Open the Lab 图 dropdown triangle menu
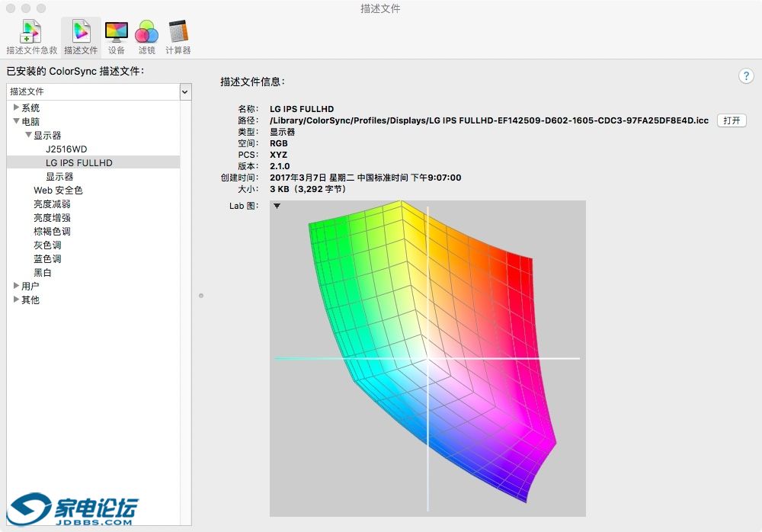Image resolution: width=762 pixels, height=532 pixels. coord(277,206)
